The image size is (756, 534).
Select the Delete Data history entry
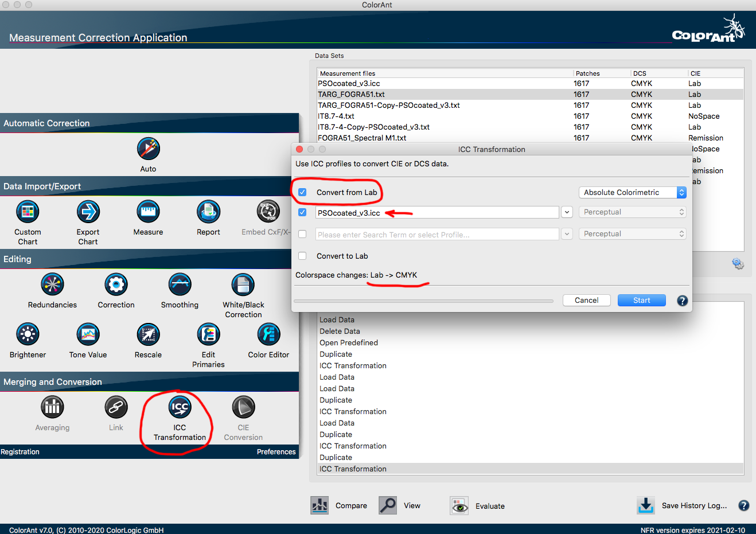tap(530, 332)
